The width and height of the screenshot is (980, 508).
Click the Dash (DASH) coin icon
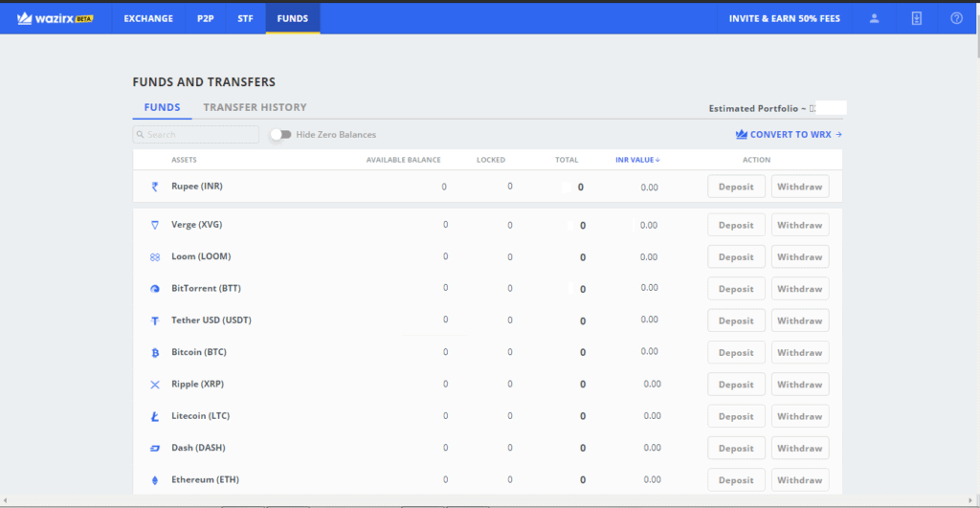[x=154, y=448]
